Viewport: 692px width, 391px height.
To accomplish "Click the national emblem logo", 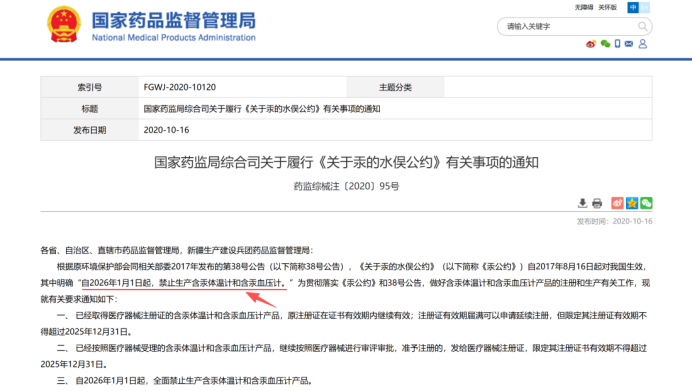I will (x=64, y=24).
